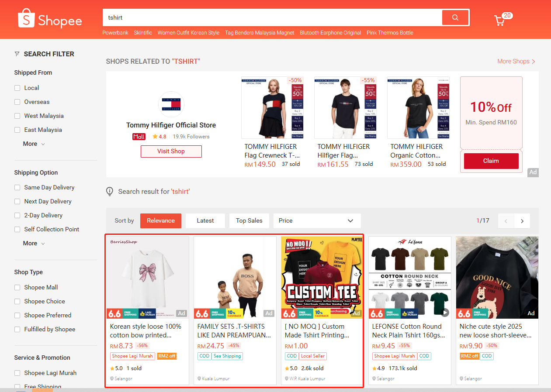Expand More under Shipped From
Viewport: 551px width, 392px height.
click(x=34, y=144)
